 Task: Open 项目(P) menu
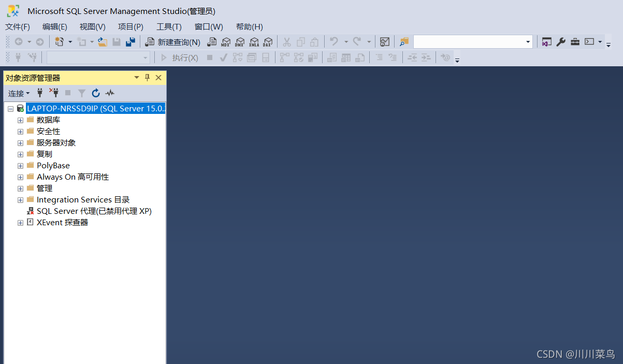point(131,27)
